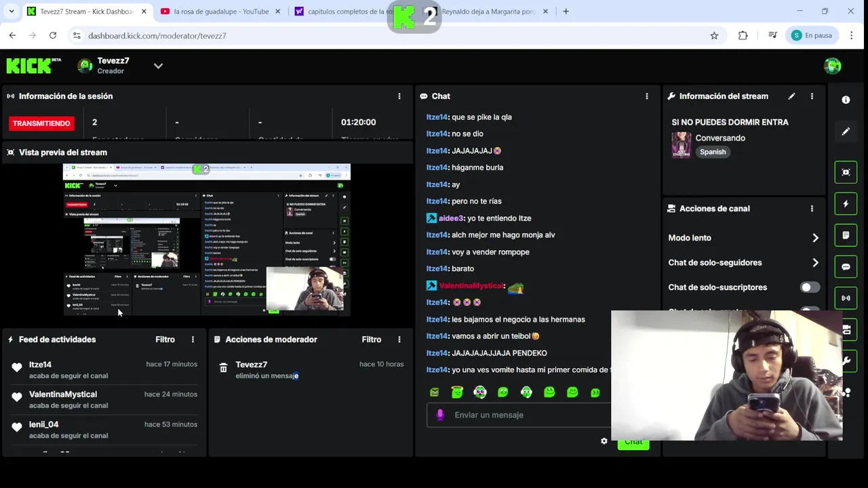868x488 pixels.
Task: Click the Conversando category thumbnail
Action: 682,145
